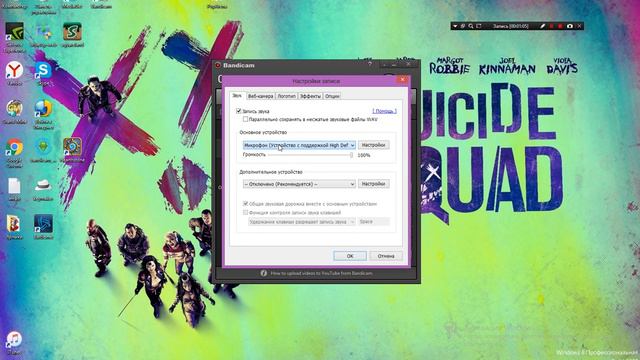Open the primary device microphone dropdown
The width and height of the screenshot is (640, 360).
click(299, 145)
